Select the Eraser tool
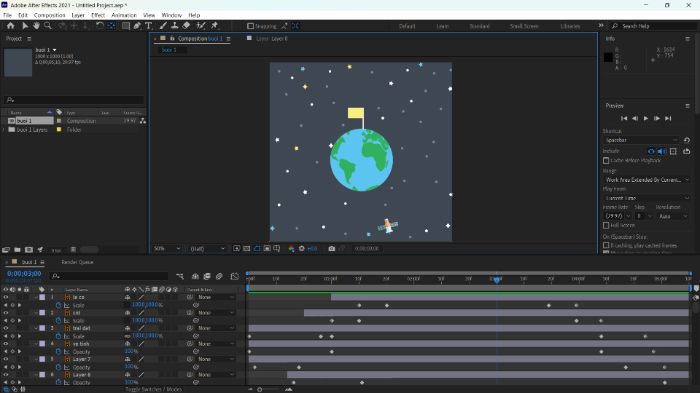The width and height of the screenshot is (700, 393). (186, 26)
